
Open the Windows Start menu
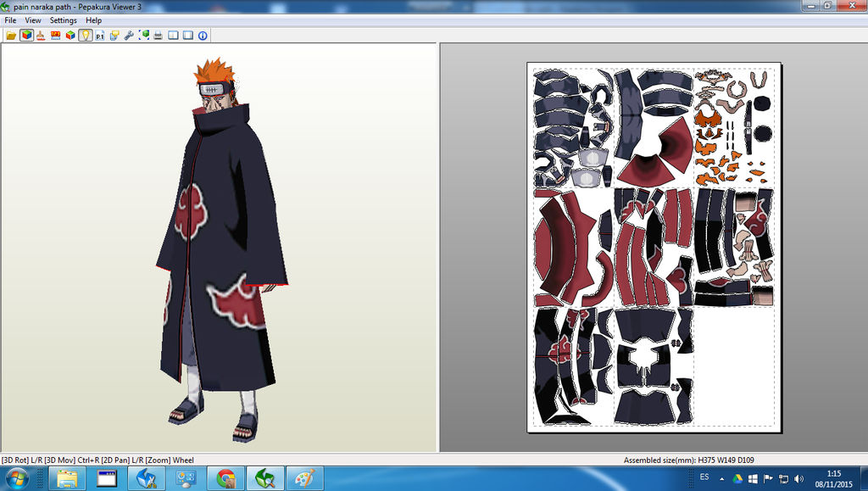17,478
